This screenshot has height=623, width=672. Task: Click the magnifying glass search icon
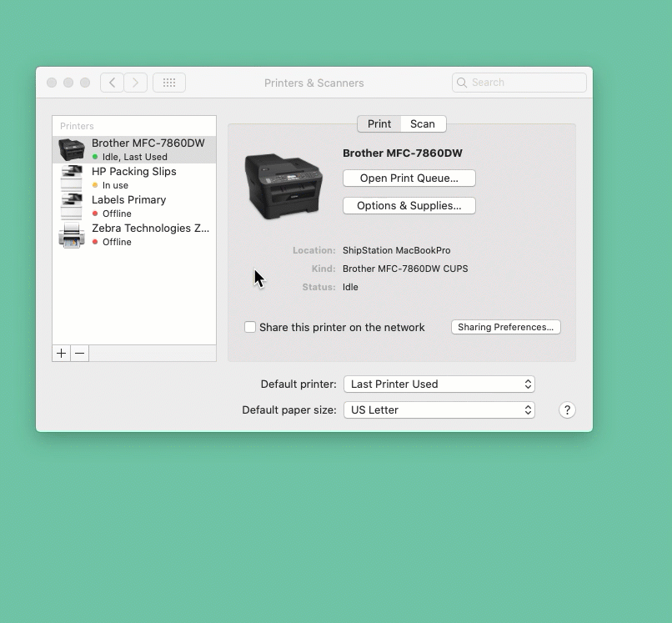coord(462,83)
